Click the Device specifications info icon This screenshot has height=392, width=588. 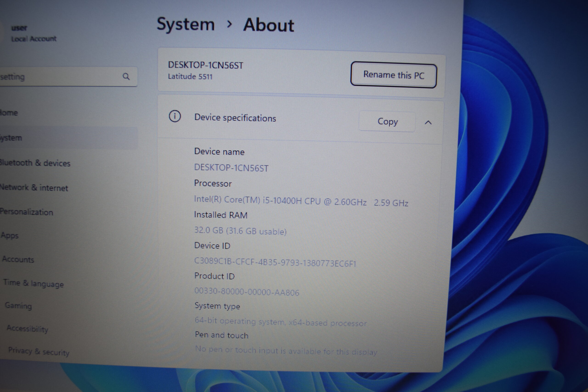click(x=175, y=116)
